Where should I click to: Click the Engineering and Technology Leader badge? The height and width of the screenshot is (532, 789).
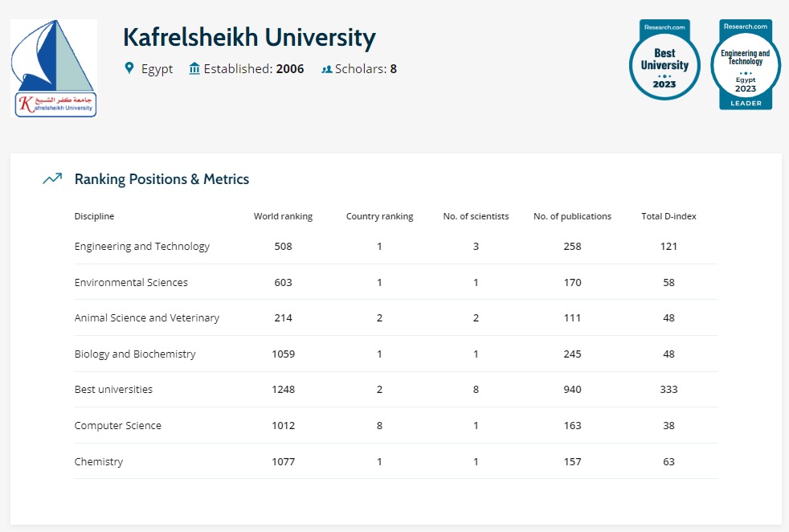(745, 65)
